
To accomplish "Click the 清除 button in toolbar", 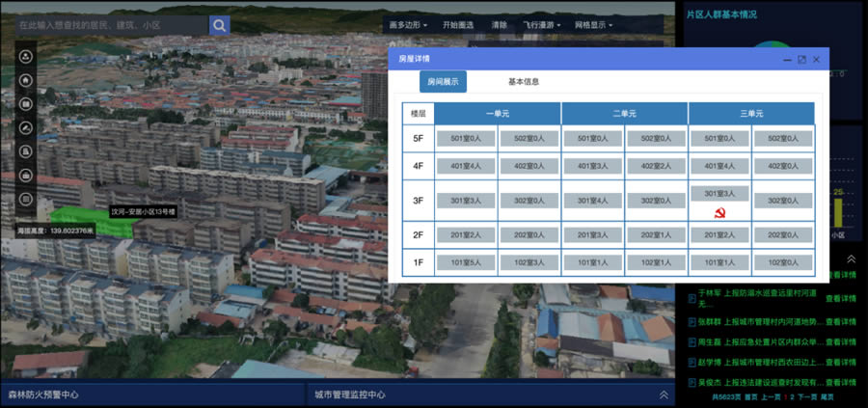I will (499, 24).
